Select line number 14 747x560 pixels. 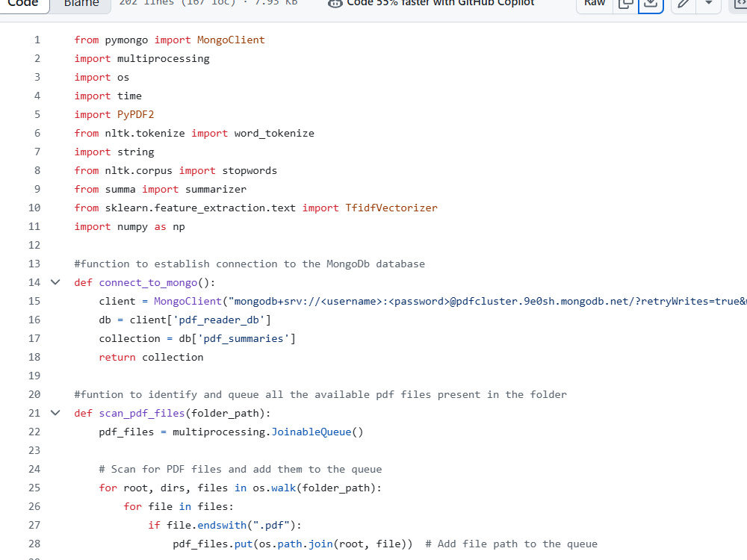pos(34,282)
